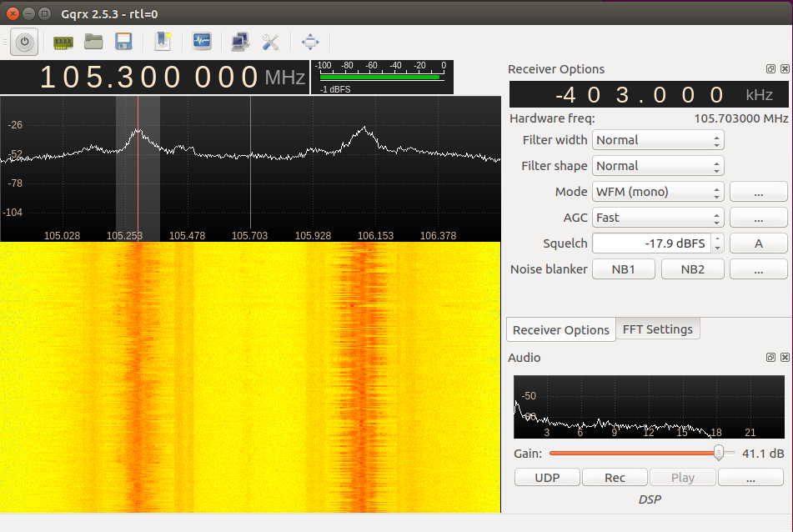Screen dimensions: 793x532
Task: Open the Mode WFM (mono) dropdown
Action: click(658, 192)
